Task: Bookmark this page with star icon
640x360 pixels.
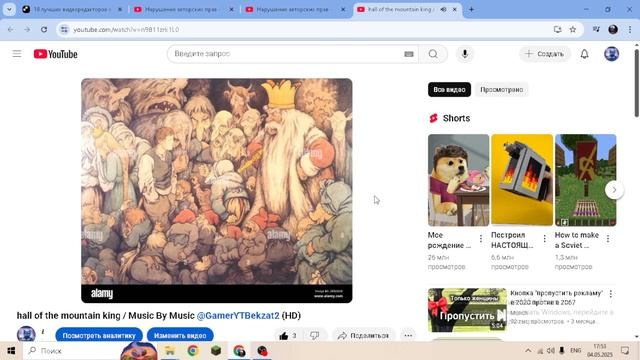Action: point(573,29)
